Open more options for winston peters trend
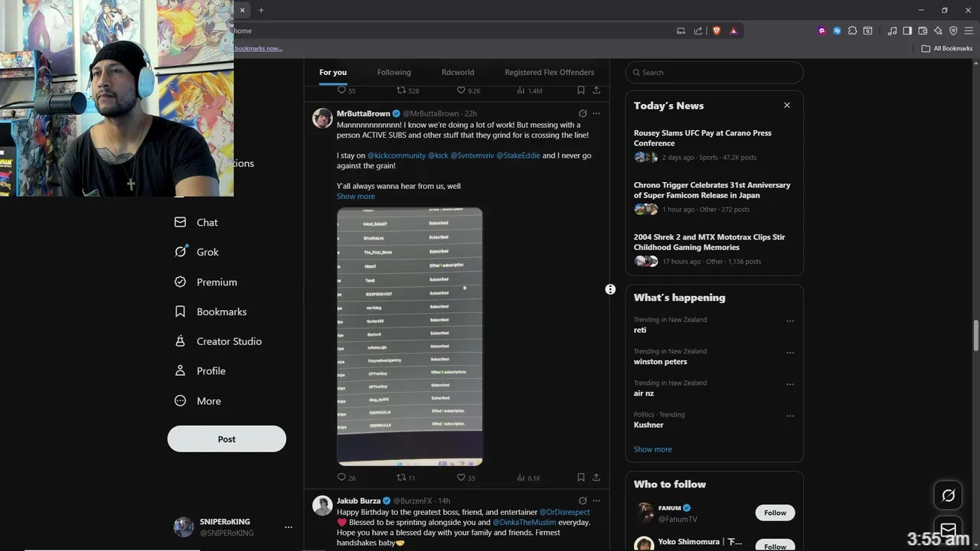980x551 pixels. point(790,354)
